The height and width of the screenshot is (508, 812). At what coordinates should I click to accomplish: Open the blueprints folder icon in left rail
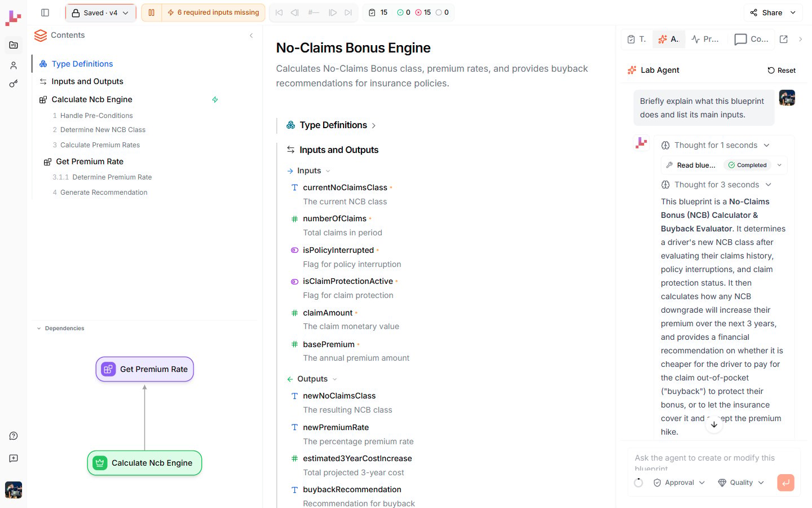14,45
